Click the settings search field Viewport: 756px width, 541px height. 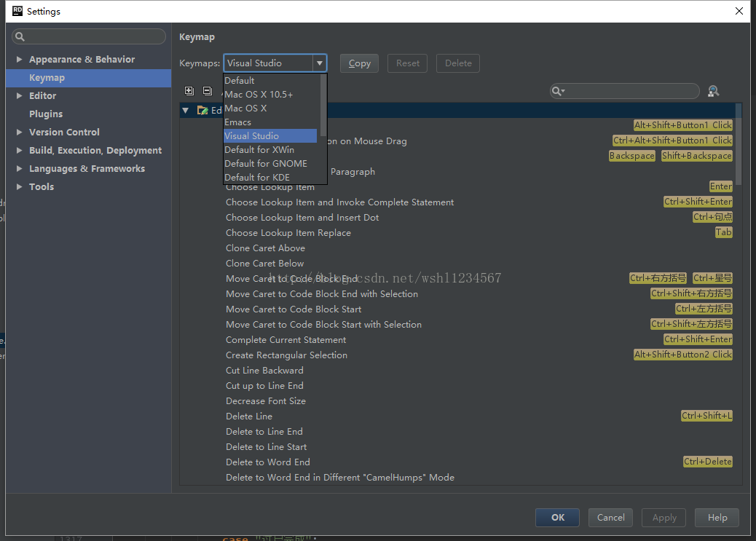click(x=89, y=36)
